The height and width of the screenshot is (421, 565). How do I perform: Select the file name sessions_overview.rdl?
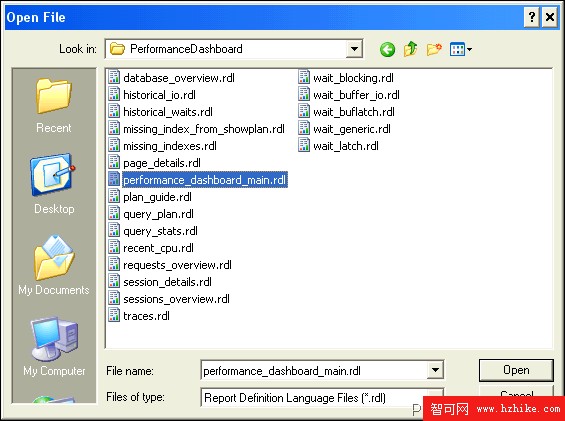tap(176, 299)
